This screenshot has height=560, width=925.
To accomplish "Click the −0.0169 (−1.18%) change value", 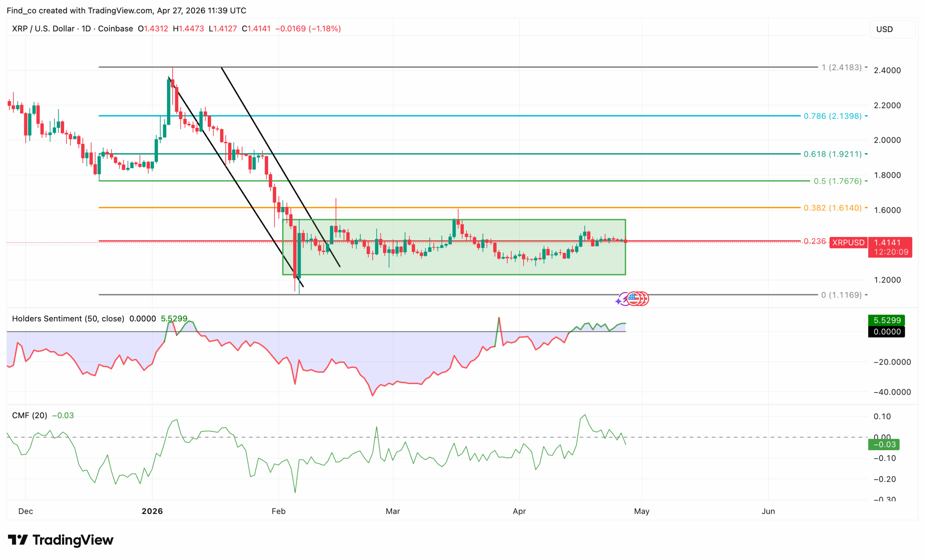I will 308,29.
